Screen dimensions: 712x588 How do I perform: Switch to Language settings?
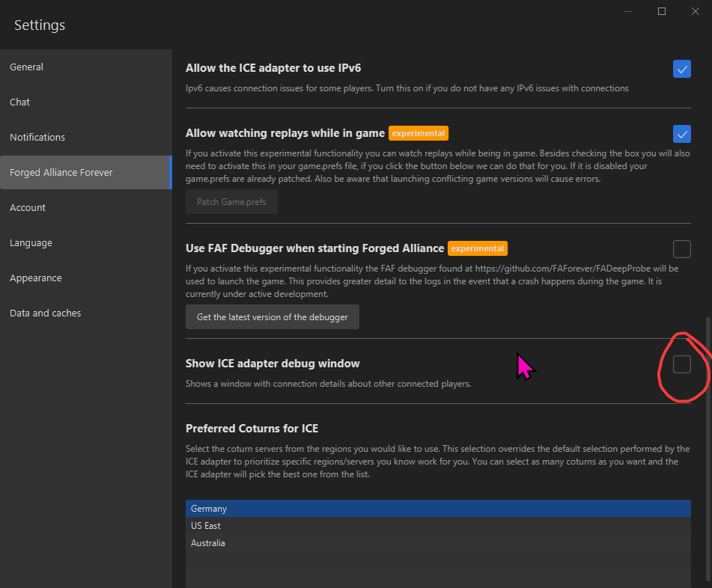click(86, 242)
